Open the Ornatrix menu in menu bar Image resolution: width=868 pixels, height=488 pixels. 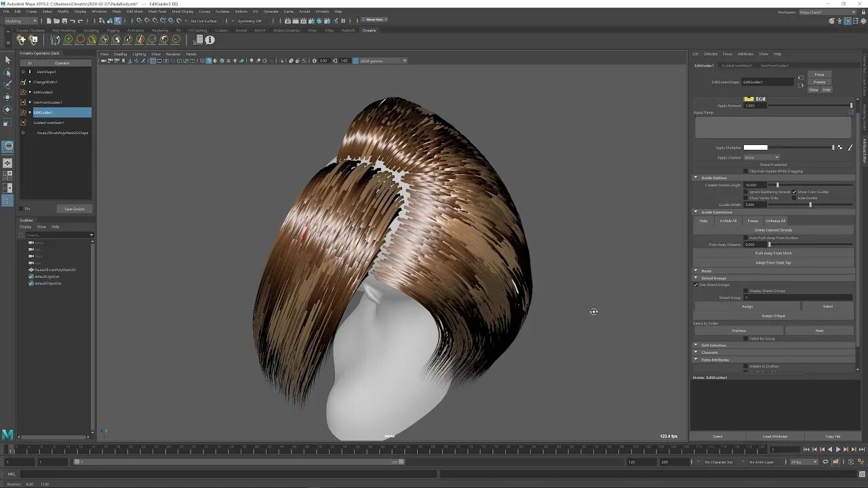point(322,12)
